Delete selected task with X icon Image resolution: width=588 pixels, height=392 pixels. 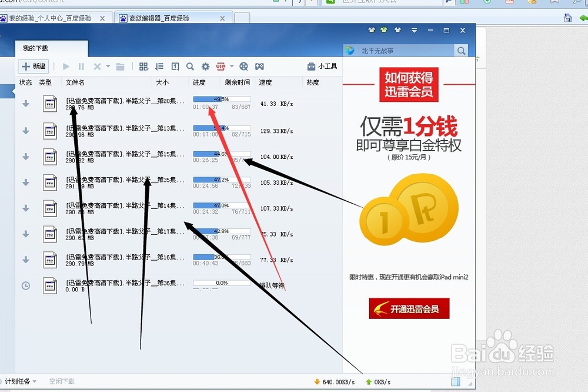(97, 67)
